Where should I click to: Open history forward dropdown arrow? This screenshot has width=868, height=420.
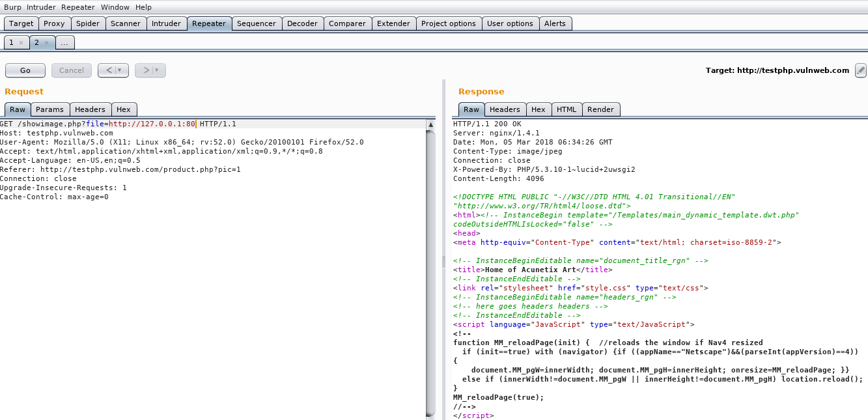click(158, 70)
